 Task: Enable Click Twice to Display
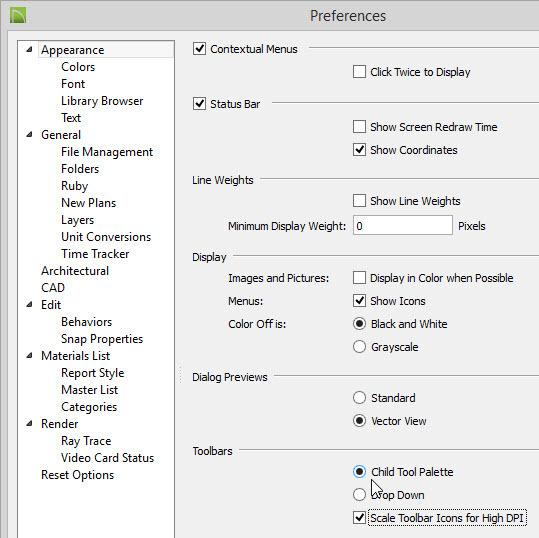click(359, 72)
